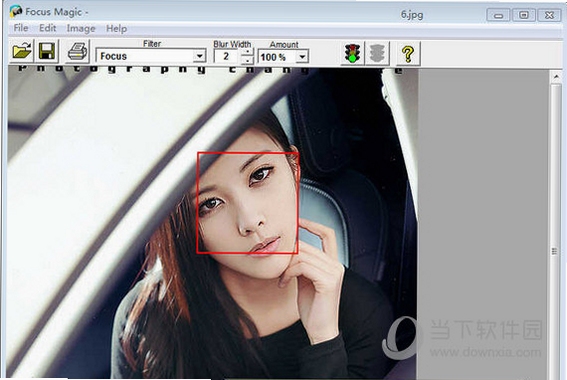This screenshot has width=567, height=380.
Task: Open the Help menu
Action: 116,28
